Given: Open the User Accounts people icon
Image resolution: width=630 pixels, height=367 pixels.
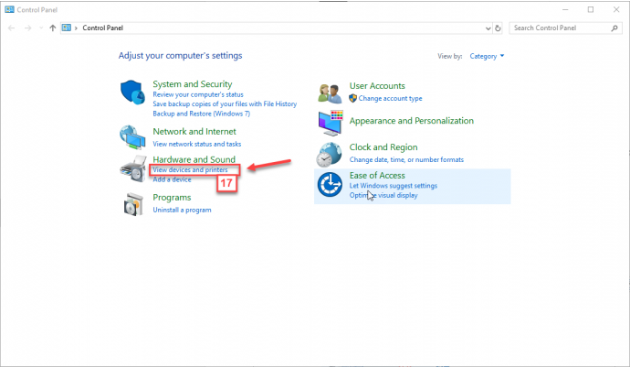Looking at the screenshot, I should [x=330, y=93].
